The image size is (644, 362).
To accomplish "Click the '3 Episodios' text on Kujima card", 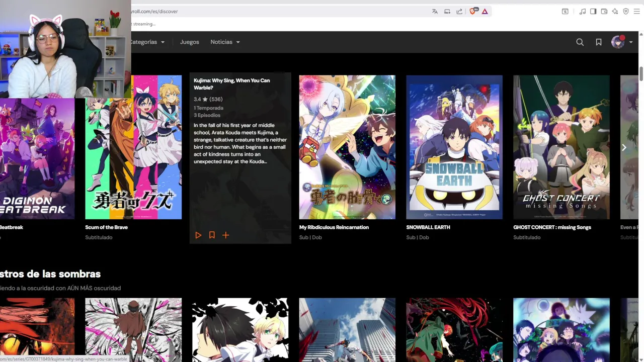I will point(207,115).
